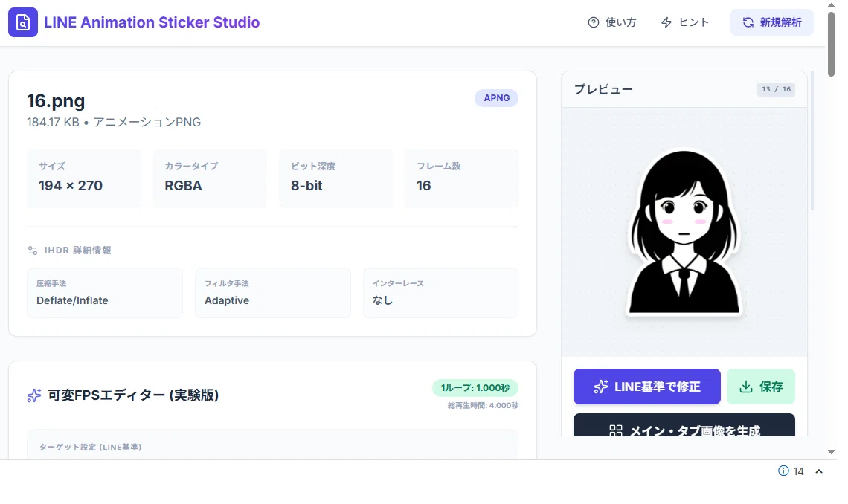
Task: Generate main and tab images button
Action: pyautogui.click(x=684, y=426)
